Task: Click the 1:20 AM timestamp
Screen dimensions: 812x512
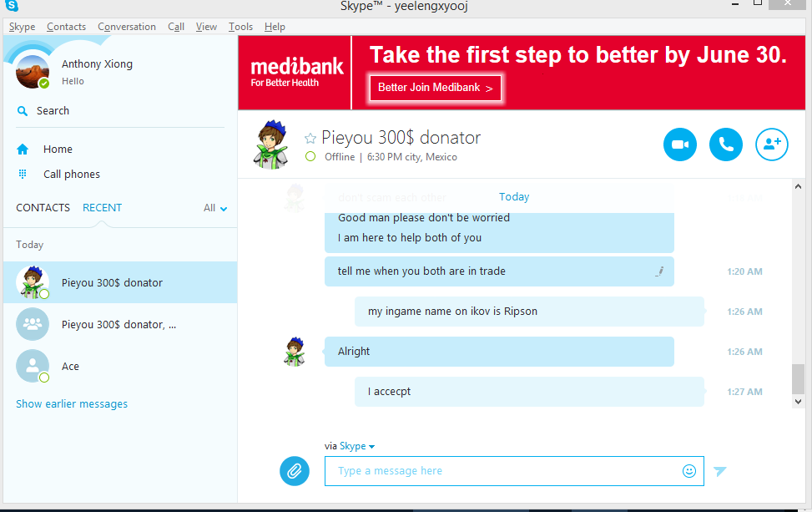Action: pos(744,271)
